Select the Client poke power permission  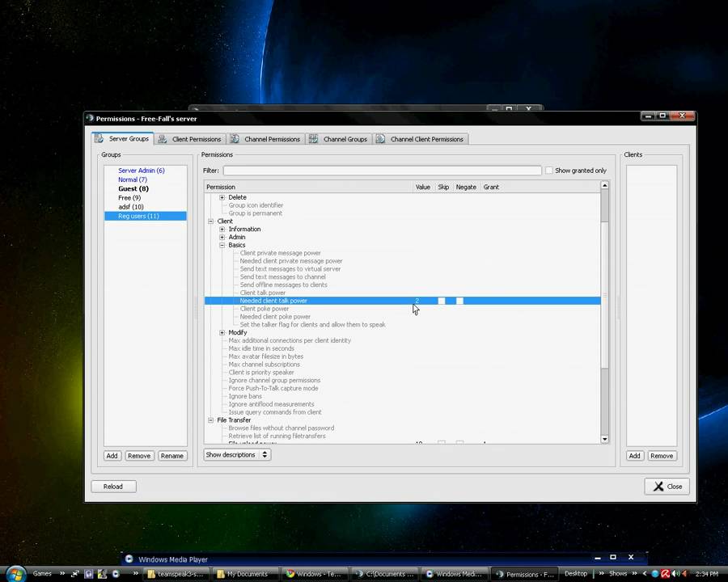pos(265,309)
